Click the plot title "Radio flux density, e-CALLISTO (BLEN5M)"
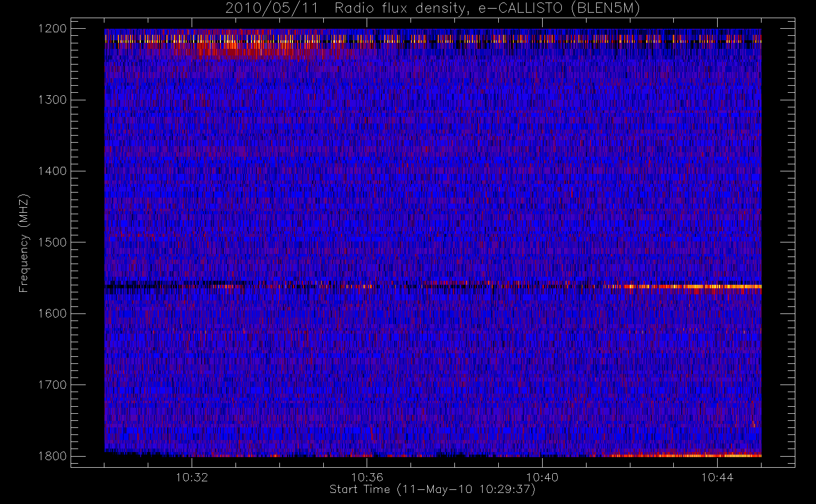 coord(487,9)
